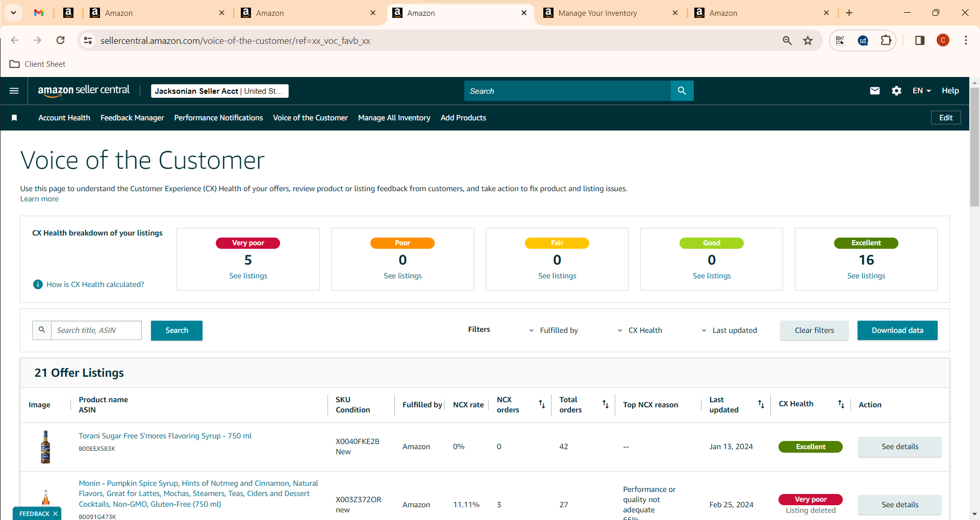980x520 pixels.
Task: Click the browser address bar URL
Action: 235,40
